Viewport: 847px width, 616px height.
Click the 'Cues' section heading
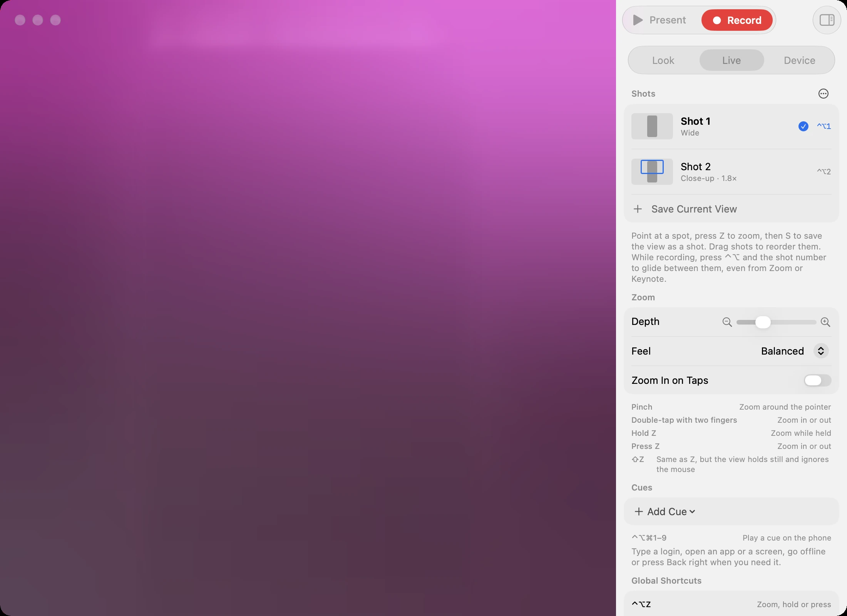pyautogui.click(x=642, y=487)
